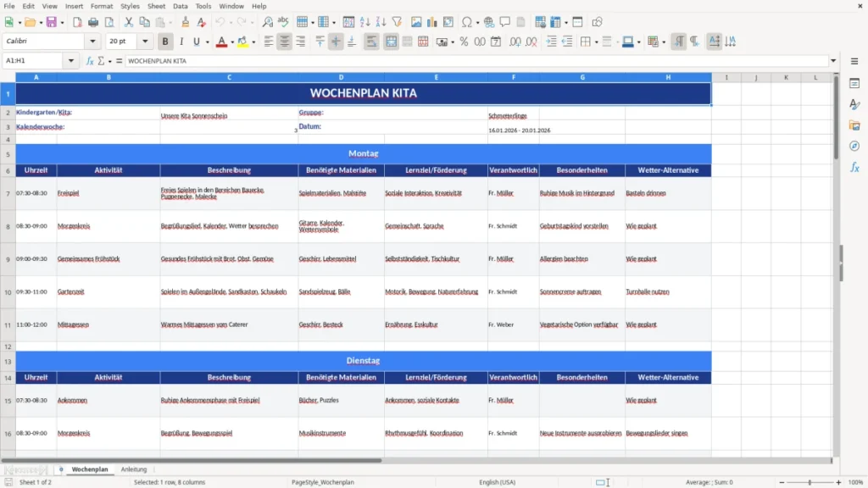Switch to the Anleitung sheet tab
This screenshot has height=488, width=868.
(134, 469)
